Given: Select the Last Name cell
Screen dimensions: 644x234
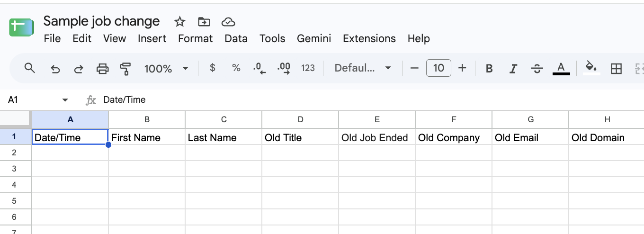Looking at the screenshot, I should [224, 137].
